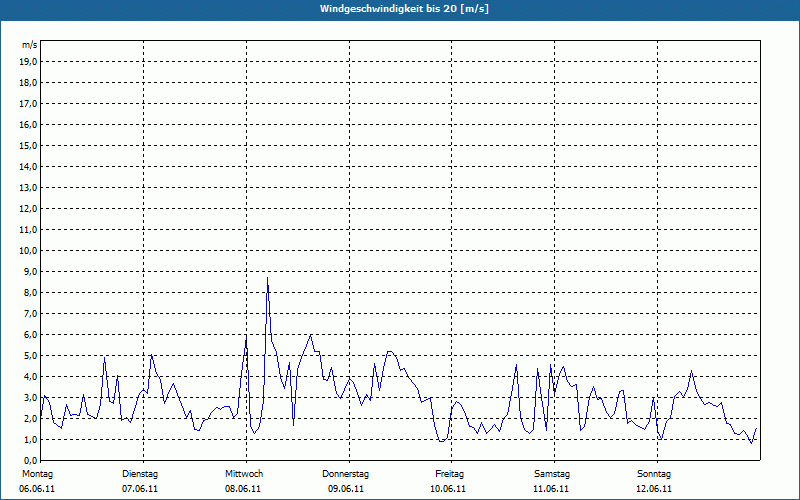The height and width of the screenshot is (500, 800).
Task: Click the 'Donnerstag' day label
Action: [345, 474]
